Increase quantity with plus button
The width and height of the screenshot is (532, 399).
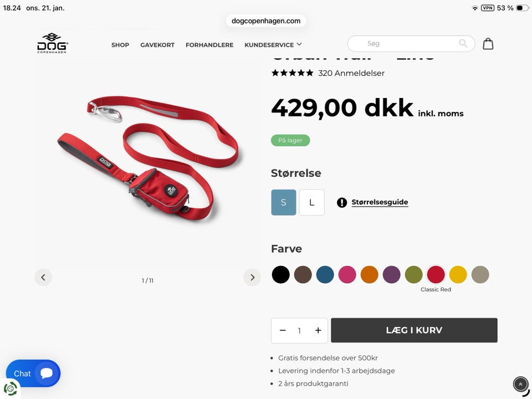(x=318, y=330)
